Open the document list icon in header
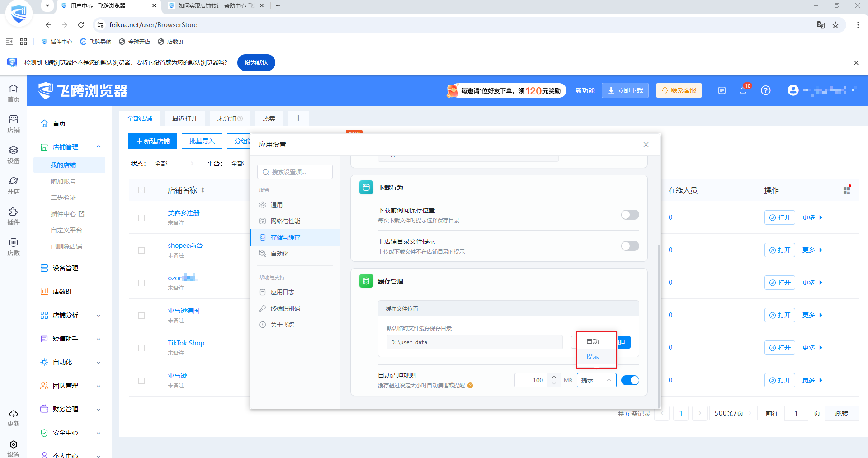868x458 pixels. click(x=722, y=90)
